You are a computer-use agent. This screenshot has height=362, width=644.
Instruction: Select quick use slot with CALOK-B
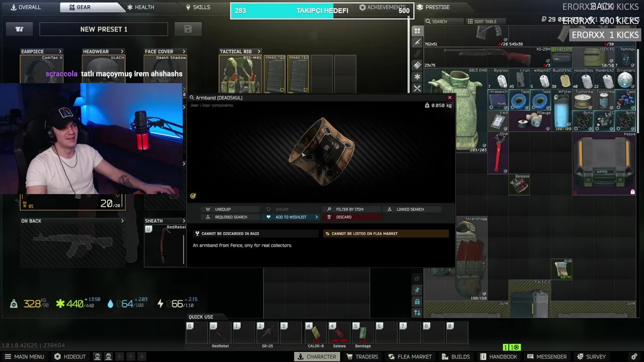tap(315, 333)
